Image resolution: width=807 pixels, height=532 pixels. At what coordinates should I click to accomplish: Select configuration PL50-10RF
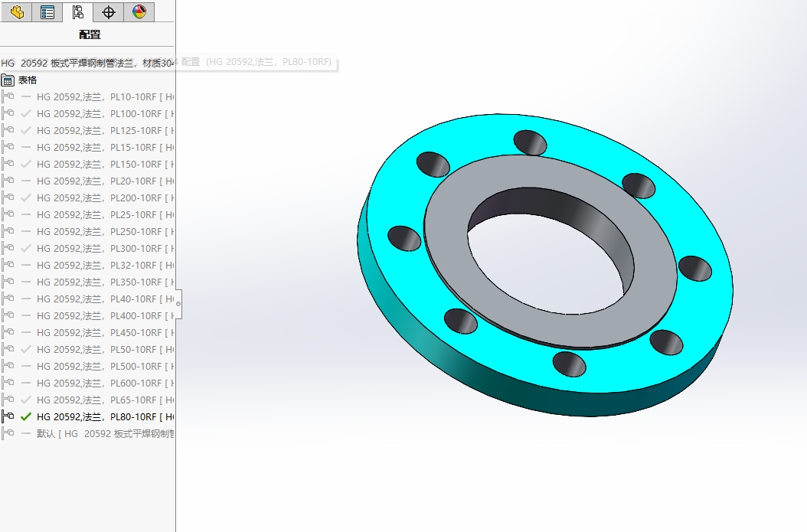(105, 349)
